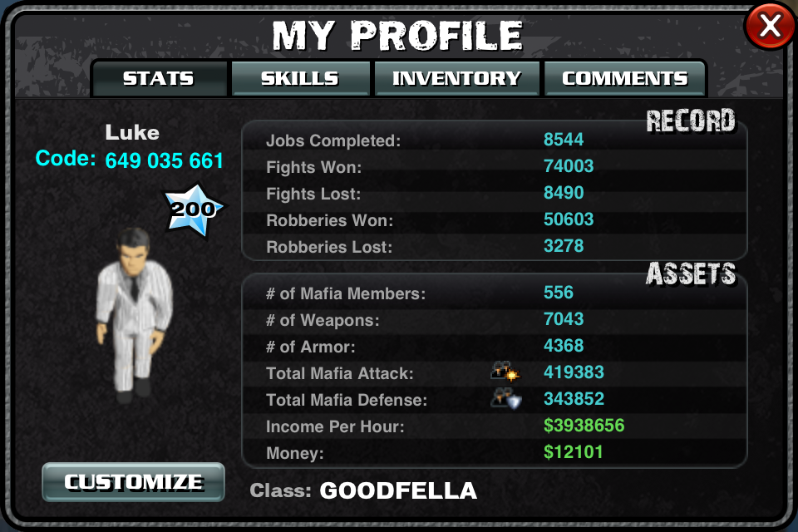The height and width of the screenshot is (532, 798).
Task: Switch to the Stats tab
Action: (159, 78)
